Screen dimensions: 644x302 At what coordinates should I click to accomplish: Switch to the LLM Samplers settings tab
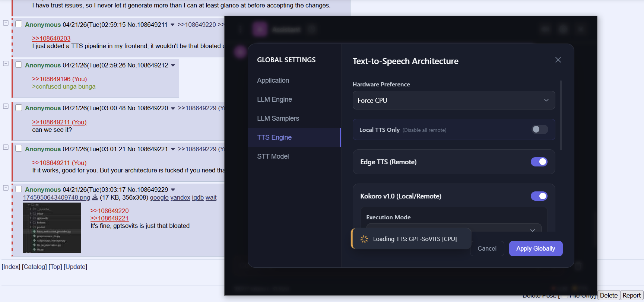(x=278, y=118)
